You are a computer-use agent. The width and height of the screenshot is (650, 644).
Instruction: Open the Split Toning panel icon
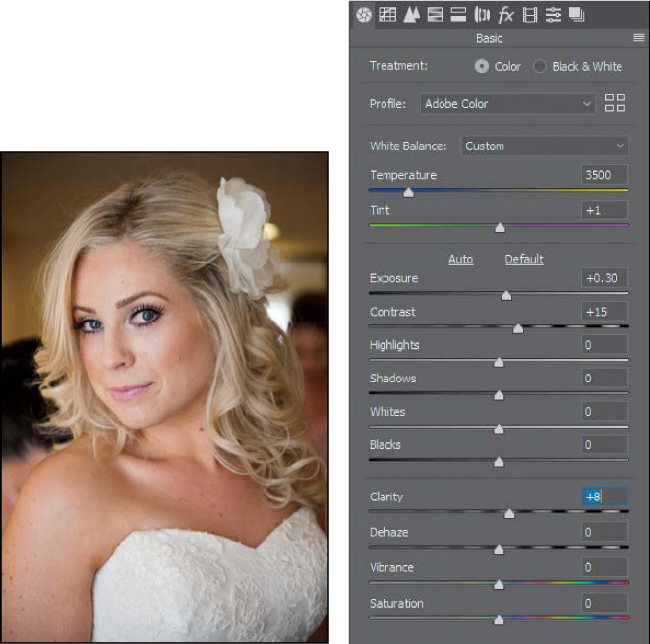(x=458, y=15)
